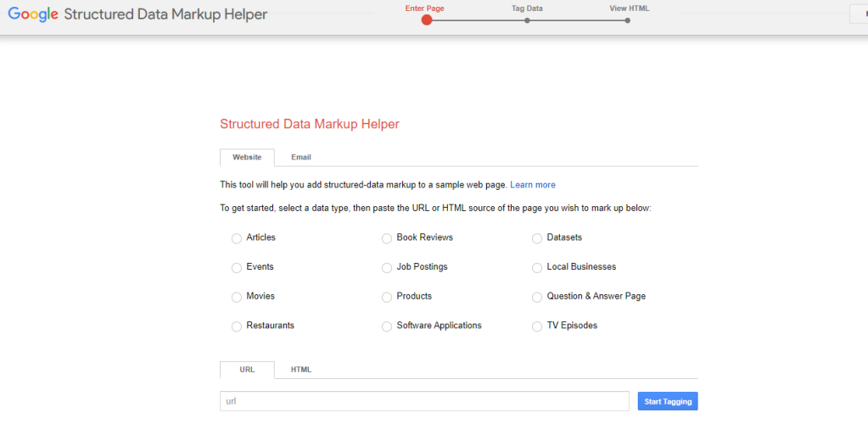868x424 pixels.
Task: Switch to the HTML input tab
Action: (301, 370)
